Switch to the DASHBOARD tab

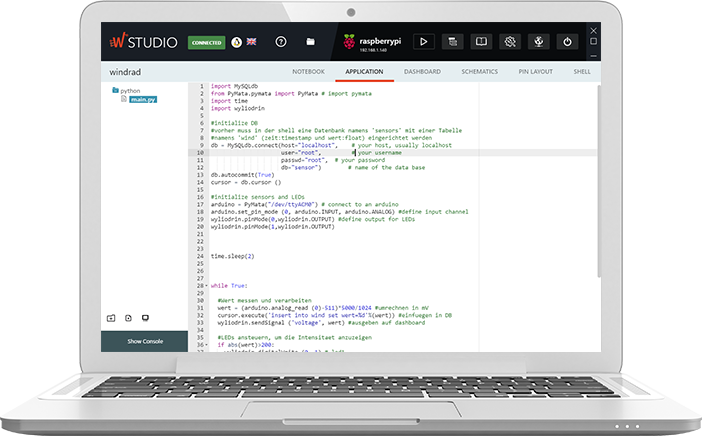pos(422,72)
